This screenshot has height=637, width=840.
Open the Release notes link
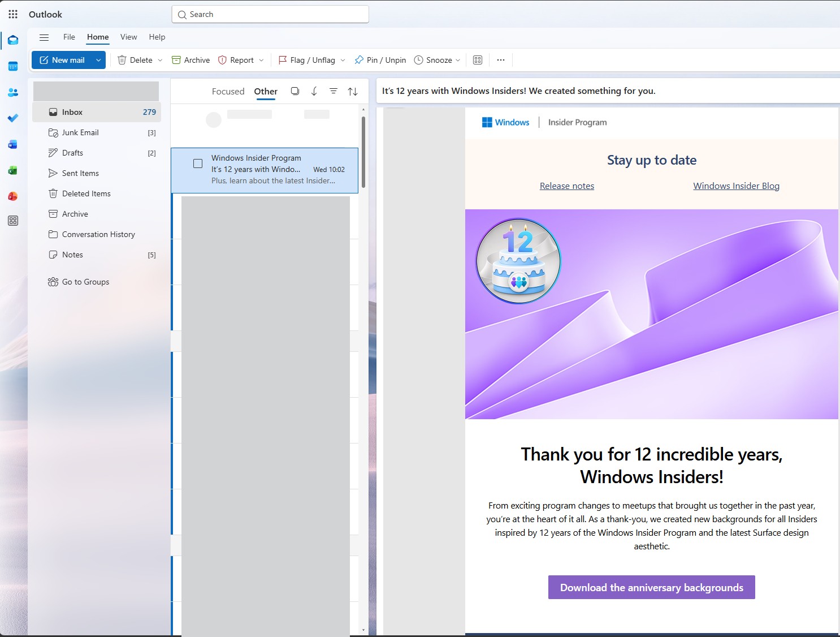pos(567,186)
